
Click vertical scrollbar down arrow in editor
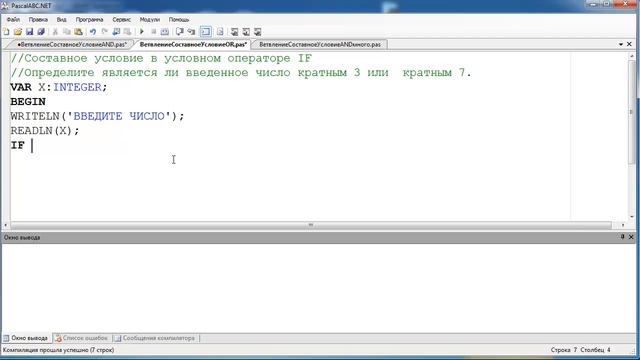tap(632, 217)
